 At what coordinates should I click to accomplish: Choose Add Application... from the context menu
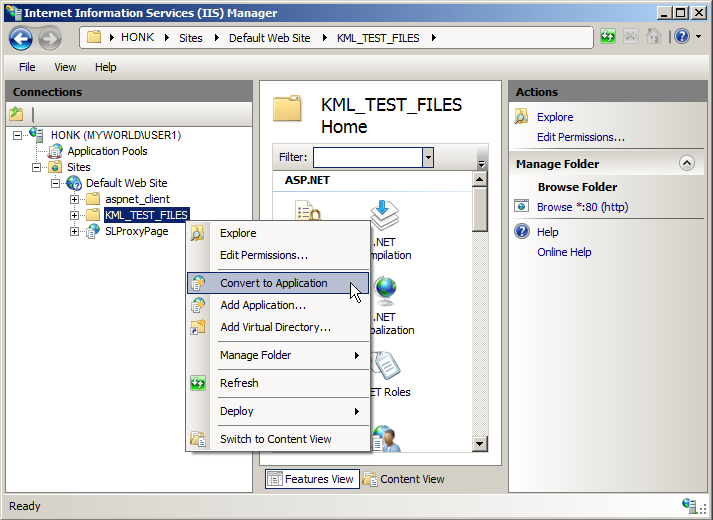tap(278, 305)
